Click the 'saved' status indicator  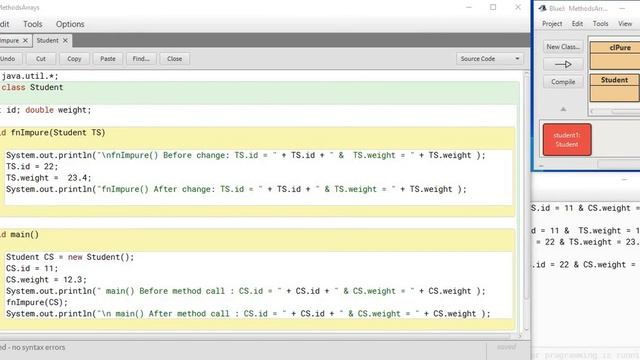tap(506, 347)
